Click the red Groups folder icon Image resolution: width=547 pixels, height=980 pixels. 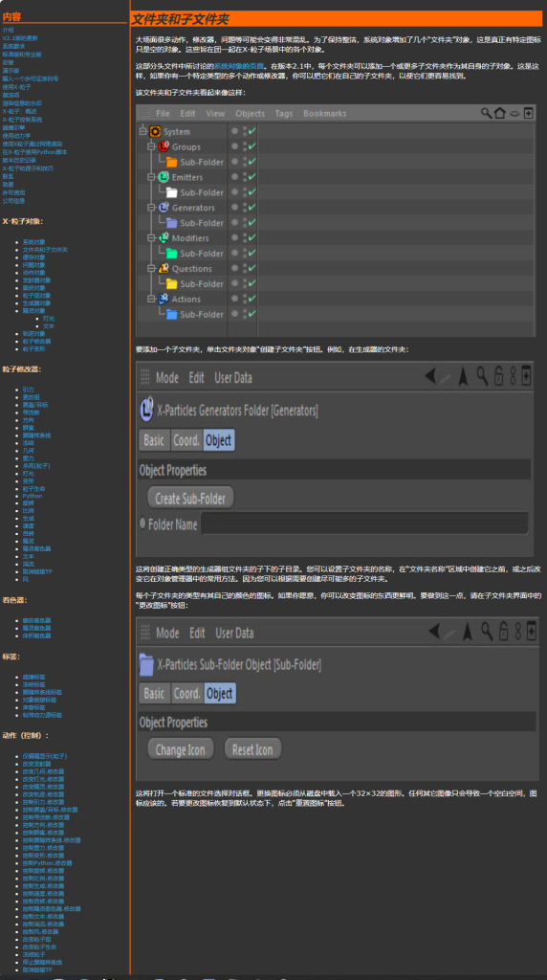click(x=164, y=146)
